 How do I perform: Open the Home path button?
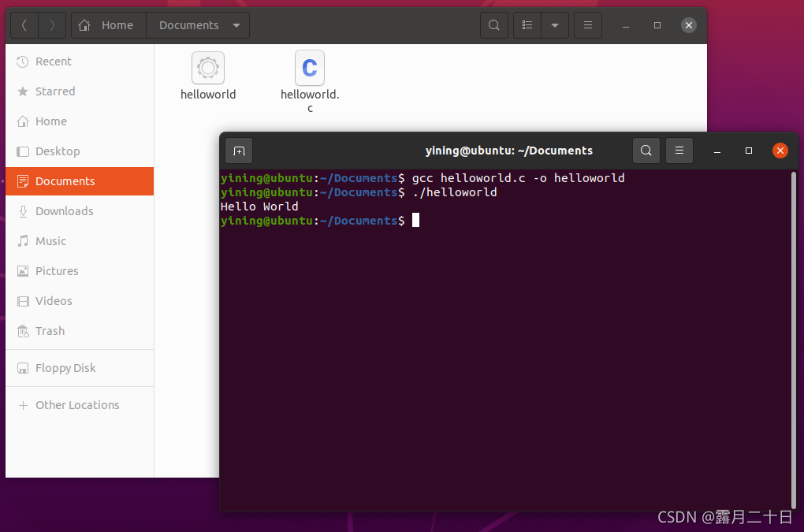pyautogui.click(x=109, y=25)
